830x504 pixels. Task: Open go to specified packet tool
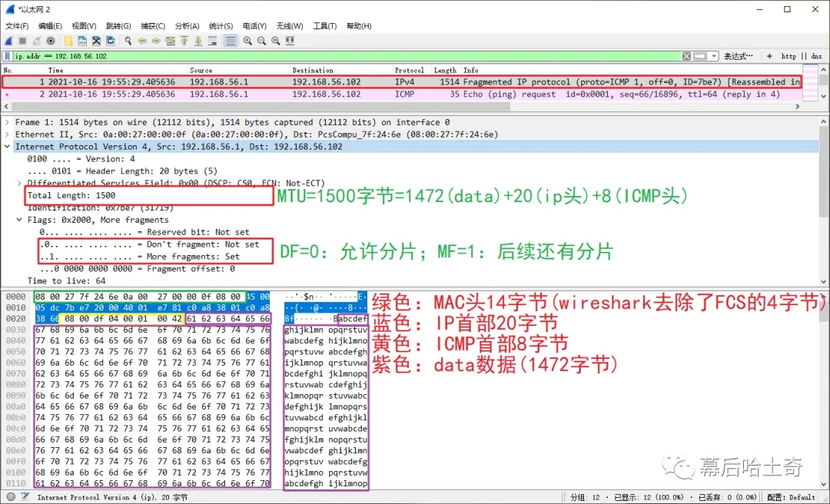tap(171, 41)
